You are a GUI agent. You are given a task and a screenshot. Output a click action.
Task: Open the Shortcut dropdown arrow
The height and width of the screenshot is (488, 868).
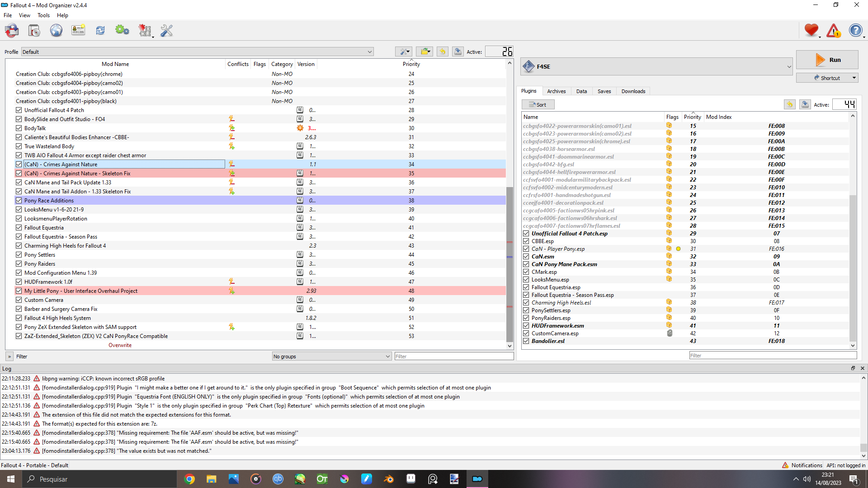tap(854, 78)
